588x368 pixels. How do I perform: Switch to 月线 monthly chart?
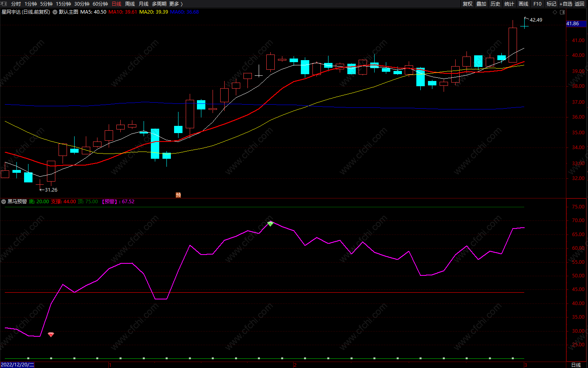(144, 4)
